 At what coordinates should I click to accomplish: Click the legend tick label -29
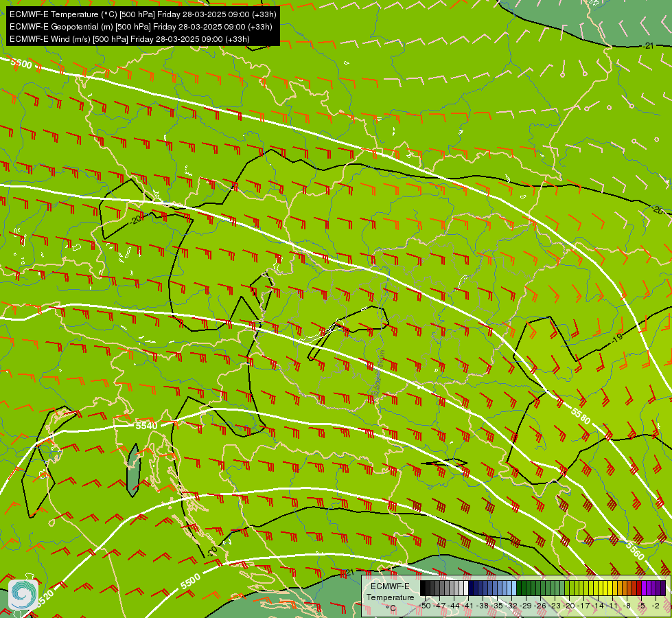coord(526,606)
